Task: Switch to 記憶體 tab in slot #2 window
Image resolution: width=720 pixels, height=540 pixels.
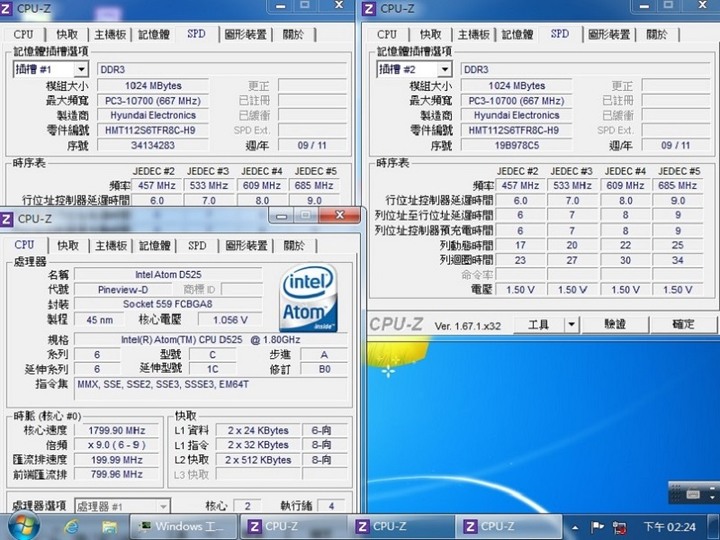Action: click(518, 34)
